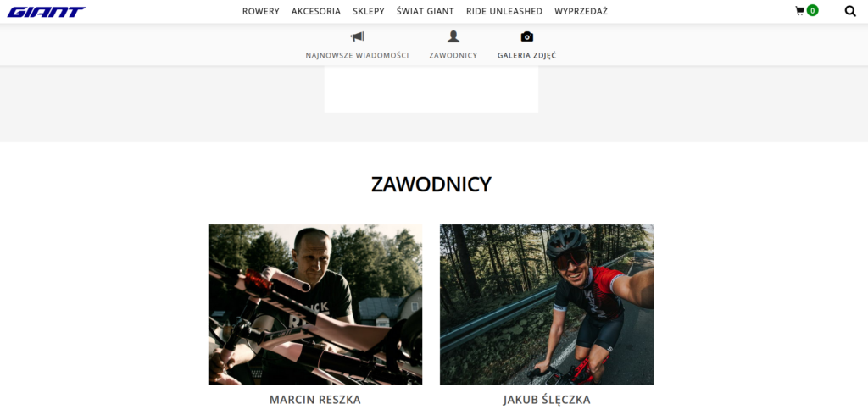This screenshot has height=415, width=868.
Task: Switch to Najnowsze Wiadomości section
Action: point(357,55)
